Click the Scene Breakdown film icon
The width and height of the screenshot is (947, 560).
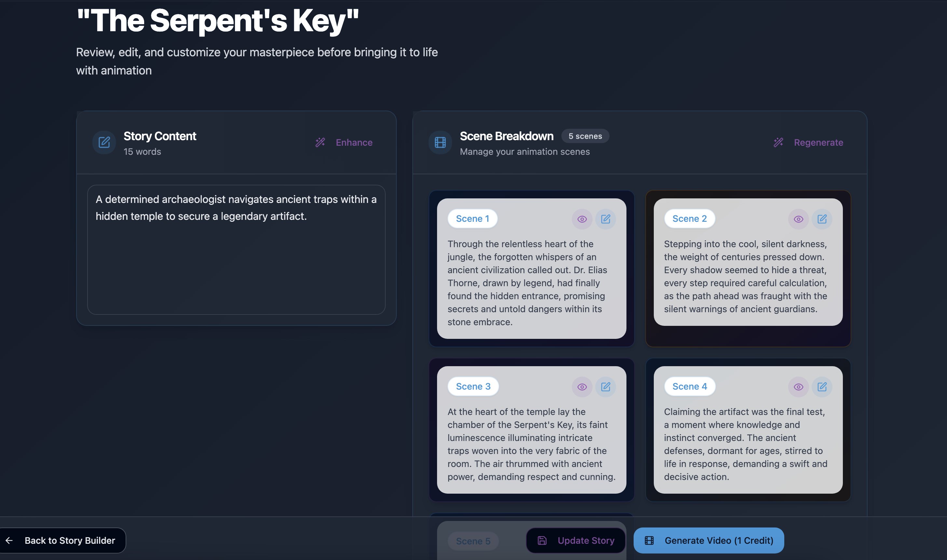[x=440, y=142]
